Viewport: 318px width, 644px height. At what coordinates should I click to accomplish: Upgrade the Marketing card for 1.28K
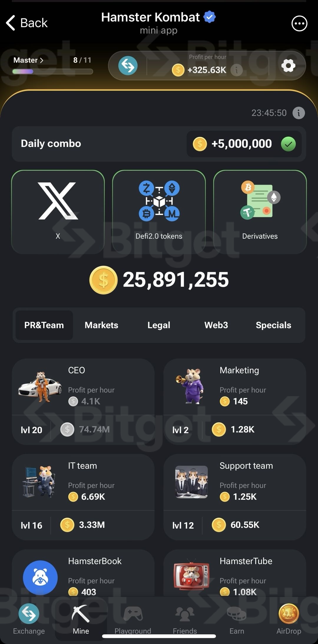point(235,402)
